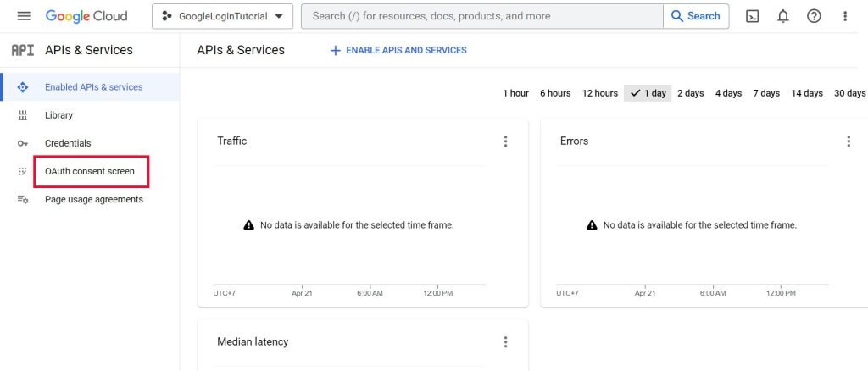Select Enabled APIs & services in sidebar
The width and height of the screenshot is (868, 371).
point(93,87)
